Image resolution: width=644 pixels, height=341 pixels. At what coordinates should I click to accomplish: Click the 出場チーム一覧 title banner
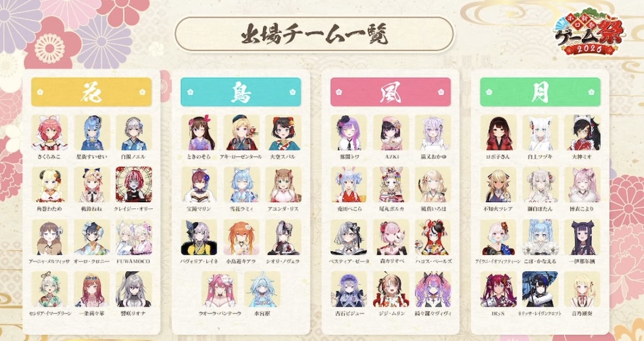click(x=315, y=35)
